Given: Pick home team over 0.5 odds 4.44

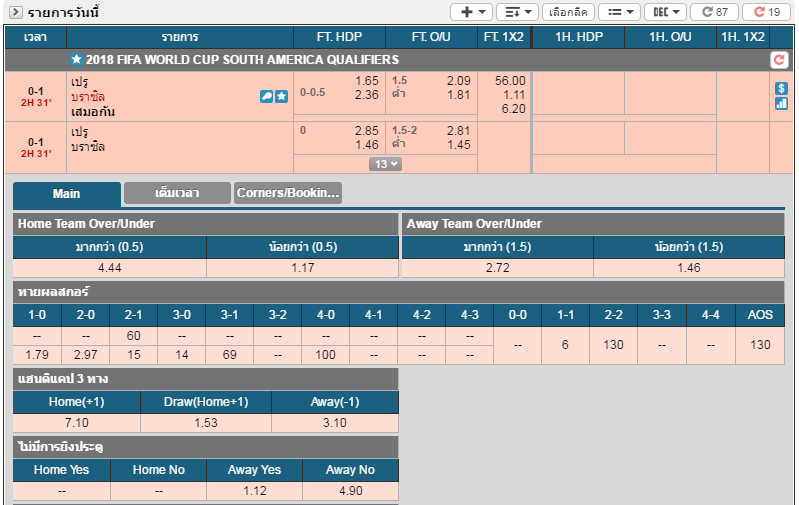Looking at the screenshot, I should pyautogui.click(x=110, y=268).
